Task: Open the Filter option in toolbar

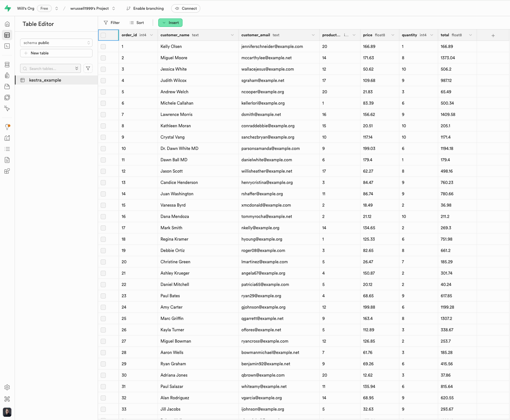Action: pos(112,23)
